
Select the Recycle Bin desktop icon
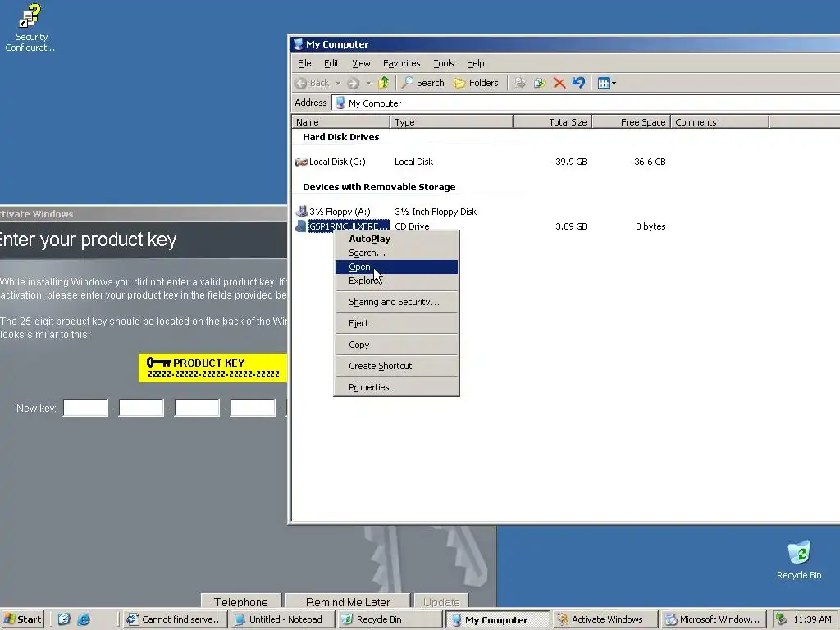(799, 559)
